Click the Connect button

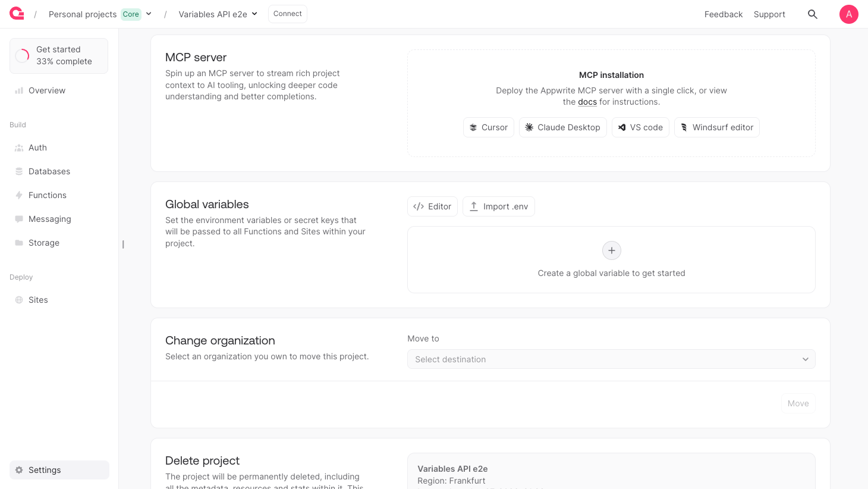tap(287, 13)
